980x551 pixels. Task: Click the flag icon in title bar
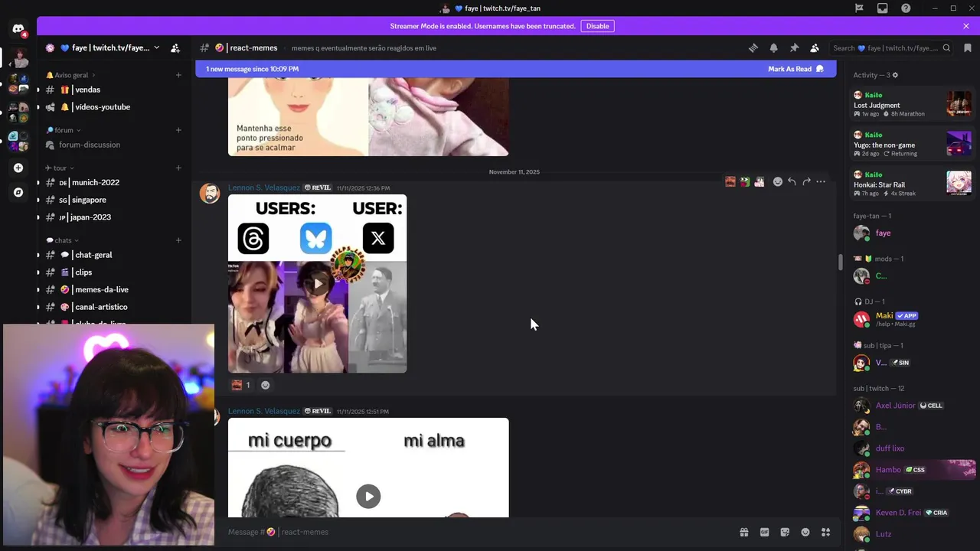(859, 8)
